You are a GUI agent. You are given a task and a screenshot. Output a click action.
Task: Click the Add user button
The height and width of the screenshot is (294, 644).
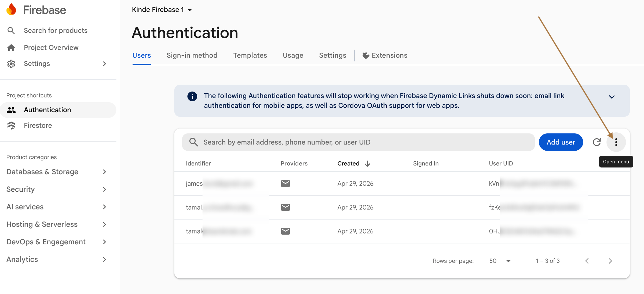click(561, 142)
